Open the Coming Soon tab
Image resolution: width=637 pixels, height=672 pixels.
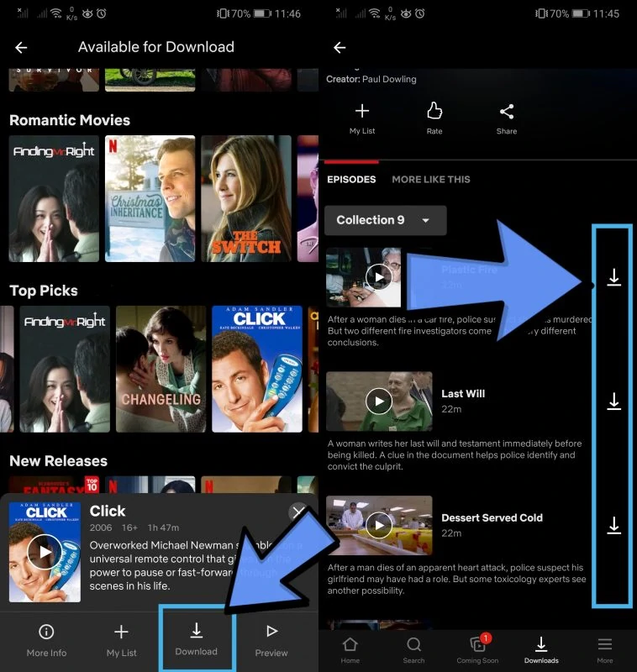477,650
